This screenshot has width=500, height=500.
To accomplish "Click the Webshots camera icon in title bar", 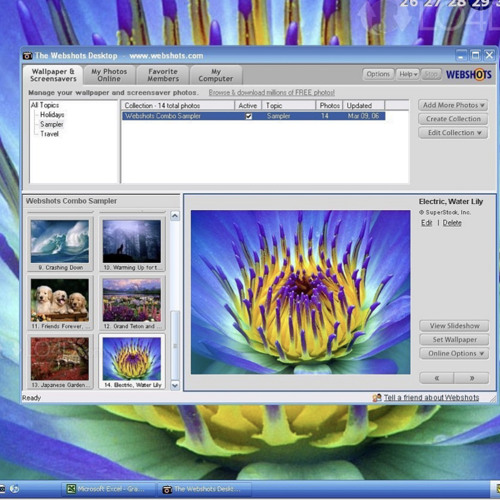I will pos(27,56).
